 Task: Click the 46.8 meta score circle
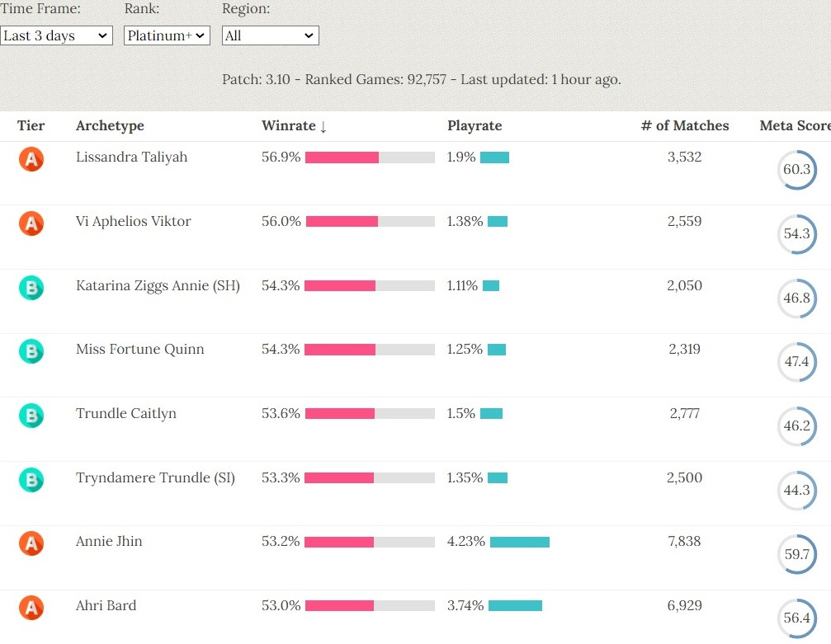click(x=797, y=298)
